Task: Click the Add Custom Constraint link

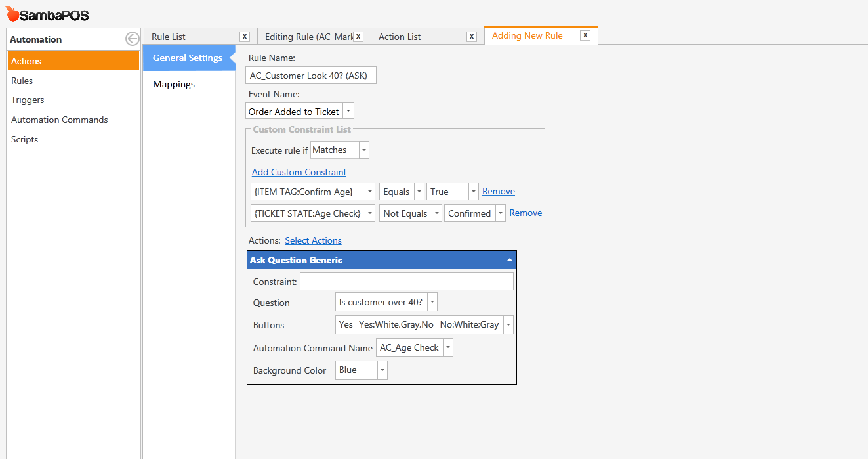Action: click(x=299, y=172)
